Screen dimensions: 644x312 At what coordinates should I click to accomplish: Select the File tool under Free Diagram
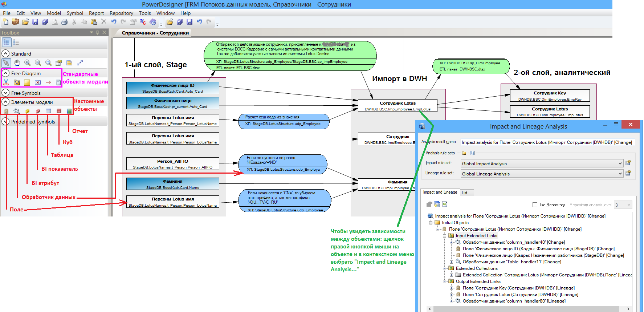(x=58, y=82)
